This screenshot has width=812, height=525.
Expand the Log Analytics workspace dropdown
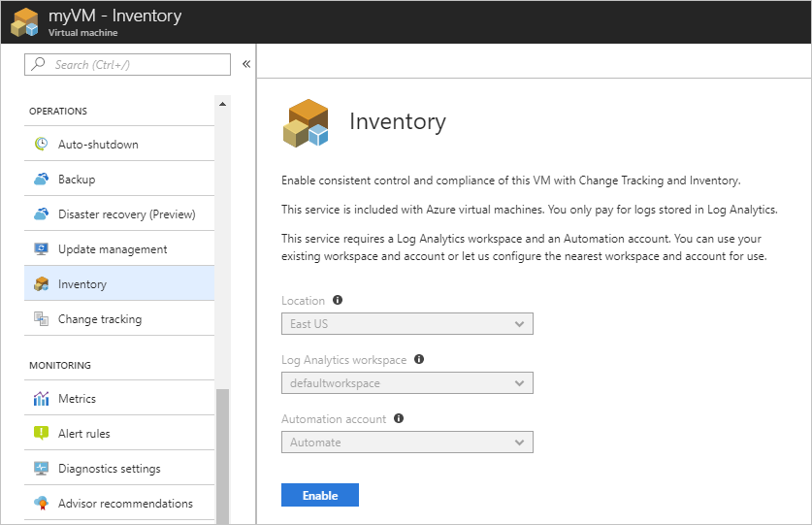coord(407,383)
